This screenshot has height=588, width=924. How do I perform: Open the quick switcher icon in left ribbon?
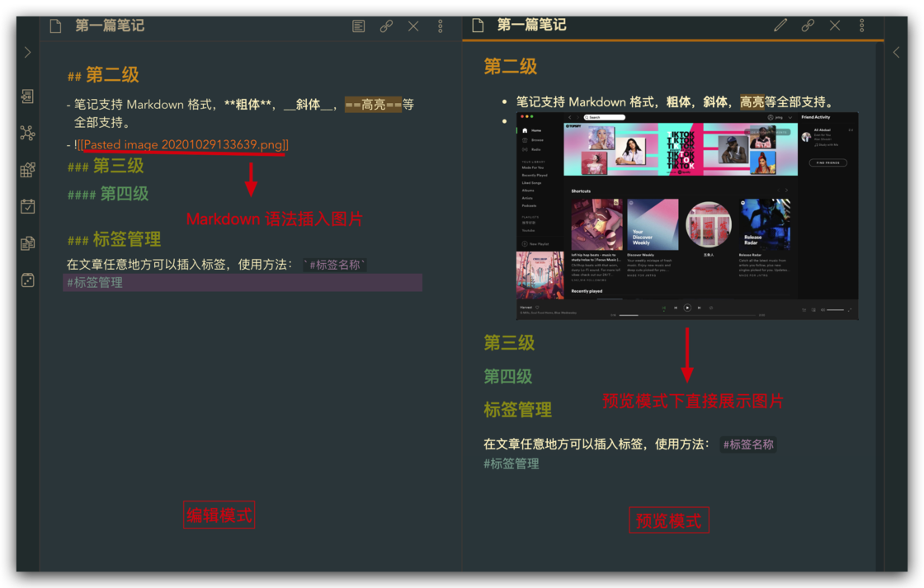coord(28,96)
